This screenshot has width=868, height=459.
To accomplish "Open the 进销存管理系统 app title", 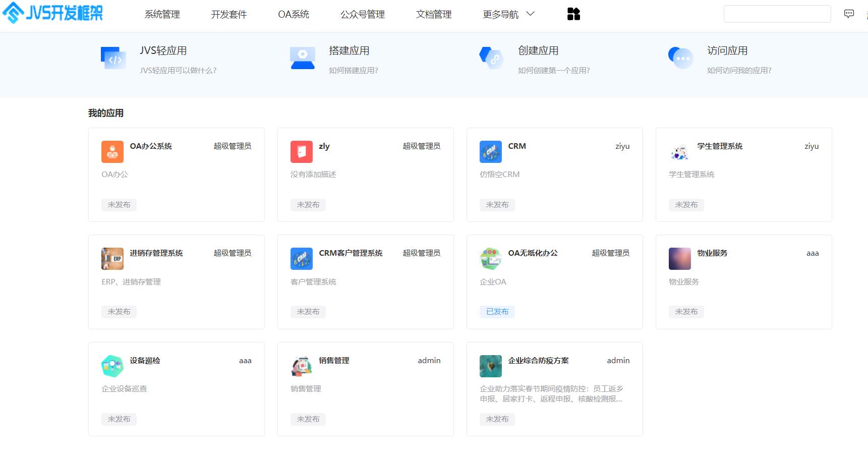I will (x=156, y=253).
